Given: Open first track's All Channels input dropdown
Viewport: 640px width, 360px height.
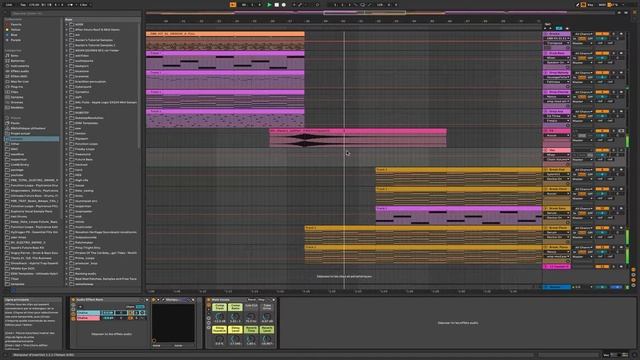Looking at the screenshot, I should click(x=583, y=34).
